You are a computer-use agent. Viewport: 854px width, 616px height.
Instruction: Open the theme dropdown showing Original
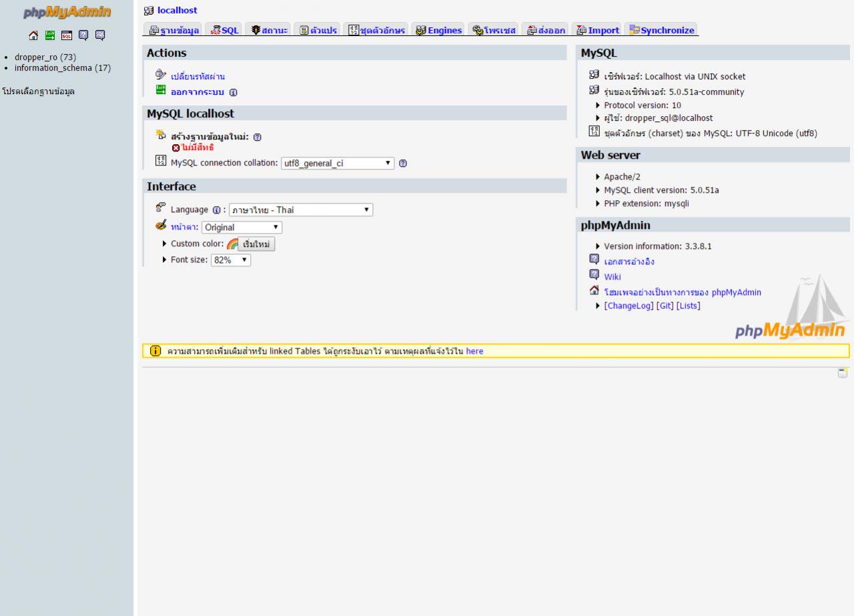coord(242,228)
